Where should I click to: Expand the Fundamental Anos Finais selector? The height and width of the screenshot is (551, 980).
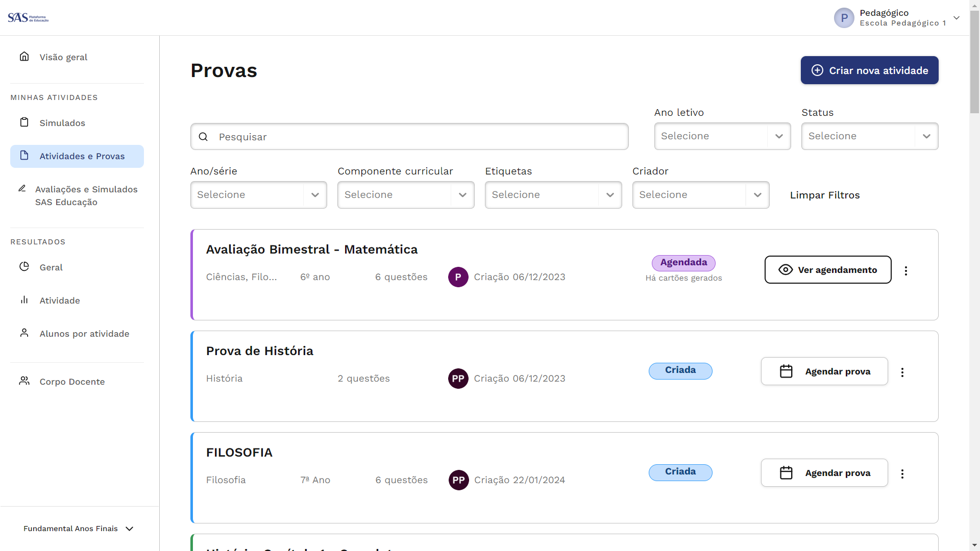[x=79, y=529]
